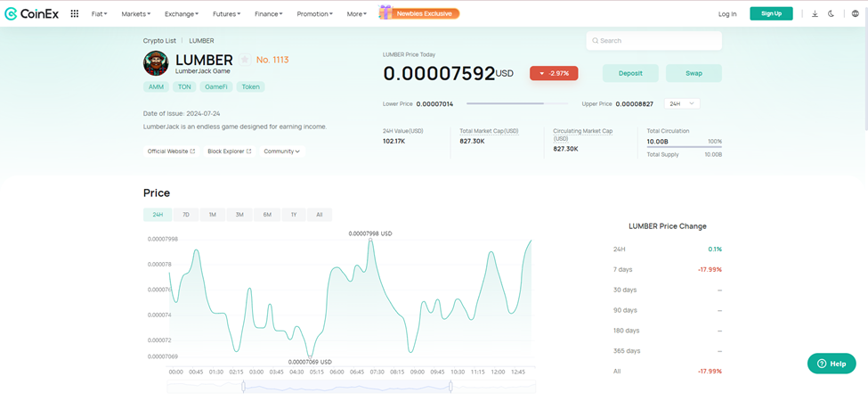The height and width of the screenshot is (401, 868).
Task: Click the Upper Price 0.00008827 value
Action: [x=635, y=103]
